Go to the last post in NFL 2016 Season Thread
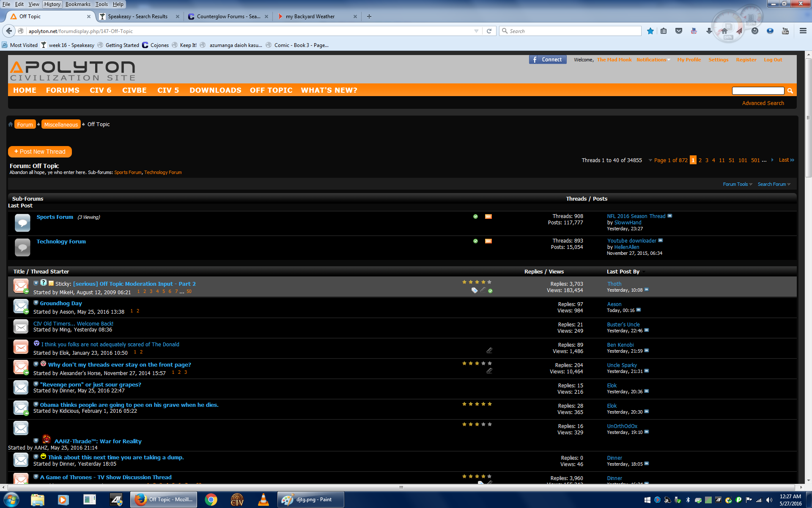 pyautogui.click(x=669, y=216)
